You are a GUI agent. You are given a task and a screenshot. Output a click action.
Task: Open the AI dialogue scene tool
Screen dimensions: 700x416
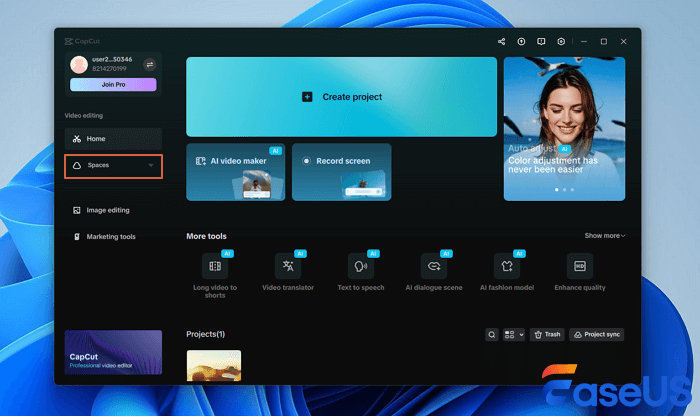coord(434,266)
